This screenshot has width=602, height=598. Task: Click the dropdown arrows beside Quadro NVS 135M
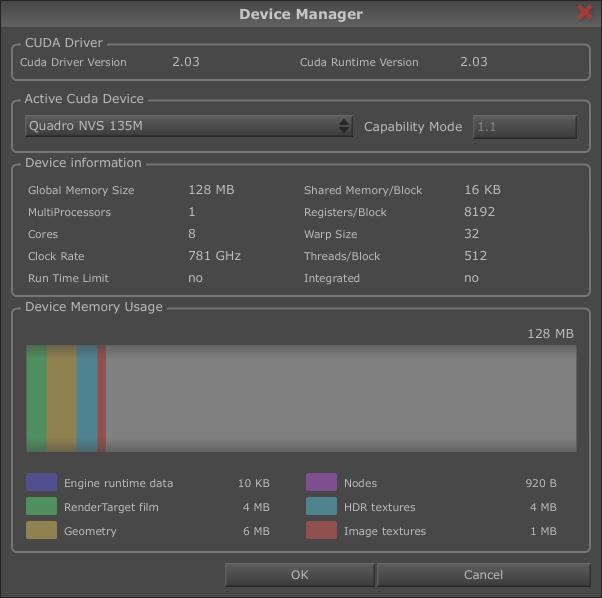(x=344, y=126)
